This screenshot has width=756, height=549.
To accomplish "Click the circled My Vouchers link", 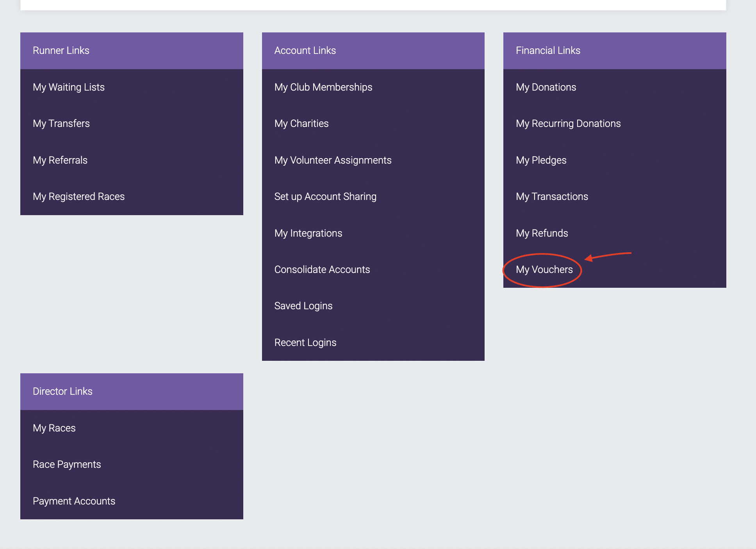I will [x=544, y=269].
